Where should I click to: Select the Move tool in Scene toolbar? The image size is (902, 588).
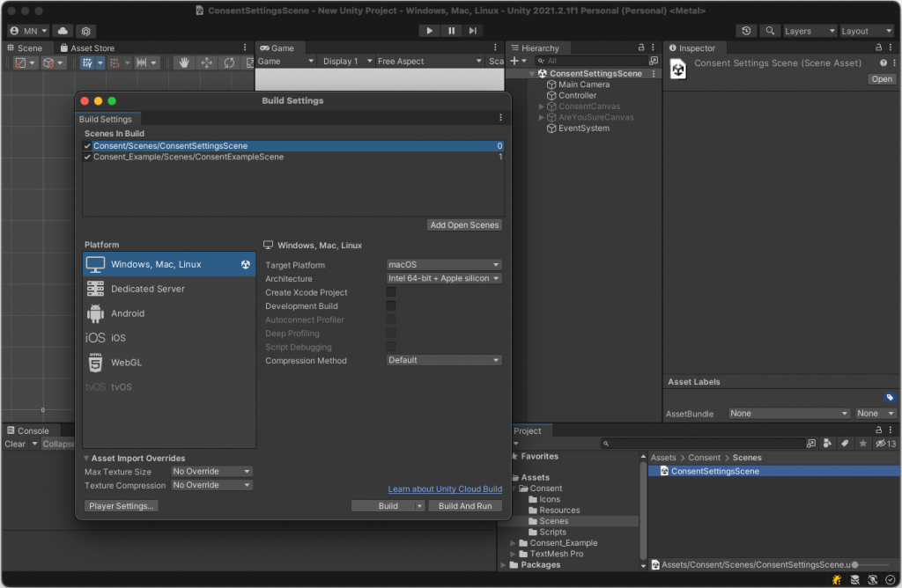pos(206,62)
